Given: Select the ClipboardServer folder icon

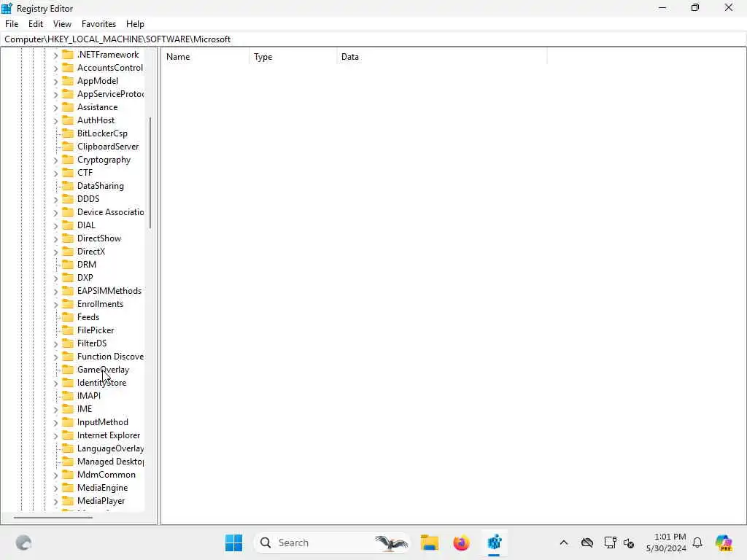Looking at the screenshot, I should coord(68,146).
